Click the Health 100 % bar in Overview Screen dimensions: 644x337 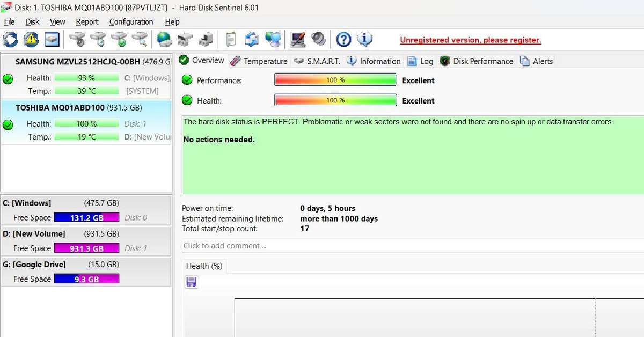[335, 100]
